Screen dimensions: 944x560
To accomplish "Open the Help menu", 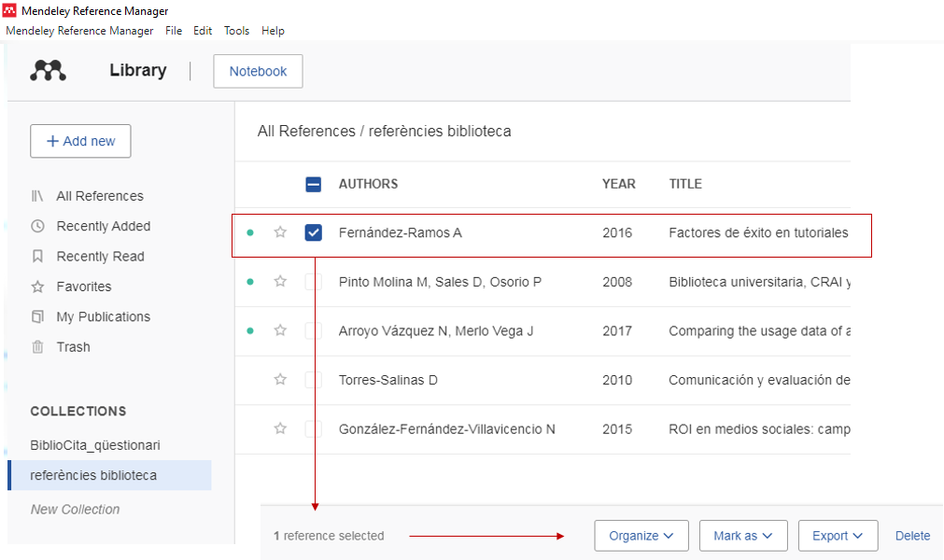I will pyautogui.click(x=273, y=31).
